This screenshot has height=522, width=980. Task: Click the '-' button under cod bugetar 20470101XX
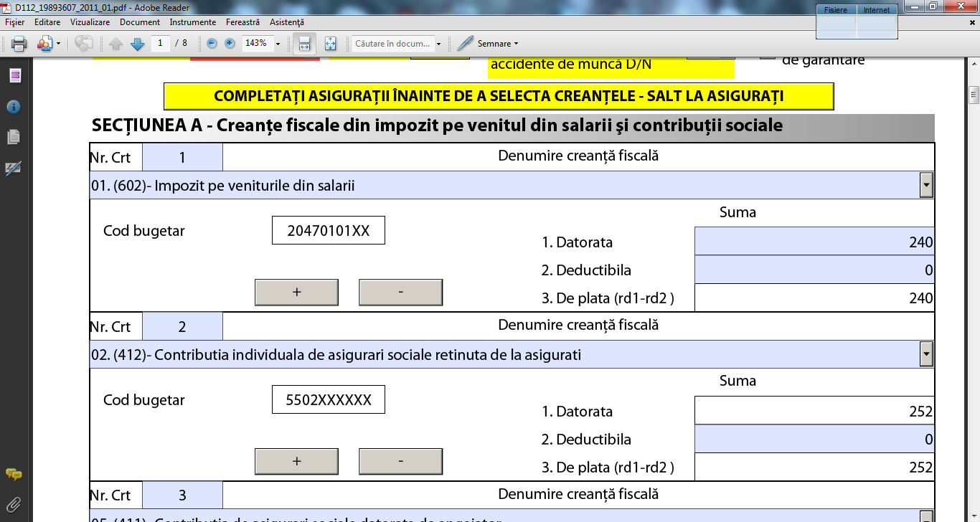click(x=400, y=292)
